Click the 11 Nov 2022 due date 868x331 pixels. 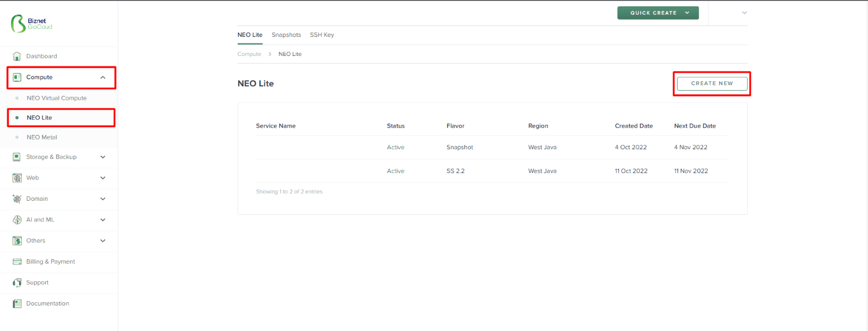pos(691,171)
